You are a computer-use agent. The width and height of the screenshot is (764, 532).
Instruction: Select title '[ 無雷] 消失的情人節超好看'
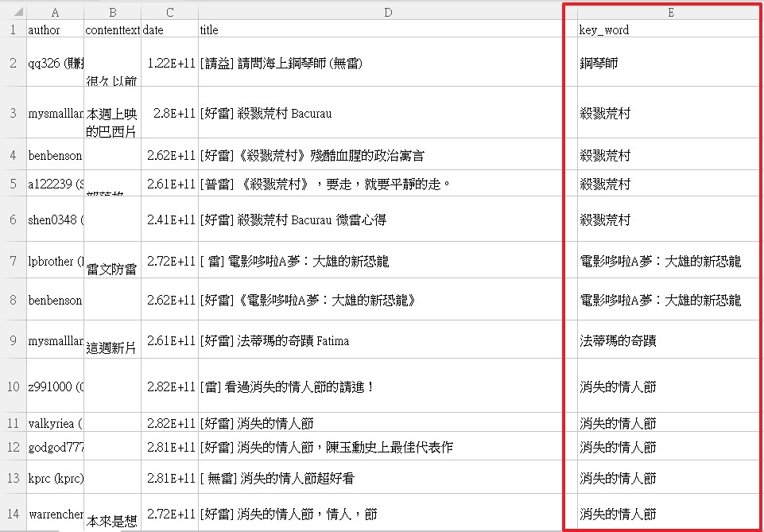(x=388, y=477)
